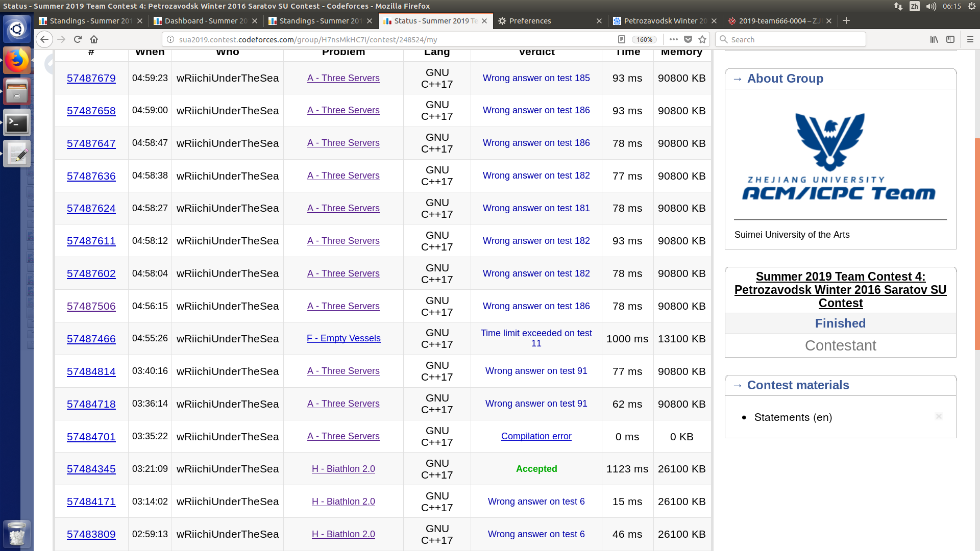The image size is (980, 551).
Task: Open Terminal from the Ubuntu dock
Action: point(17,123)
